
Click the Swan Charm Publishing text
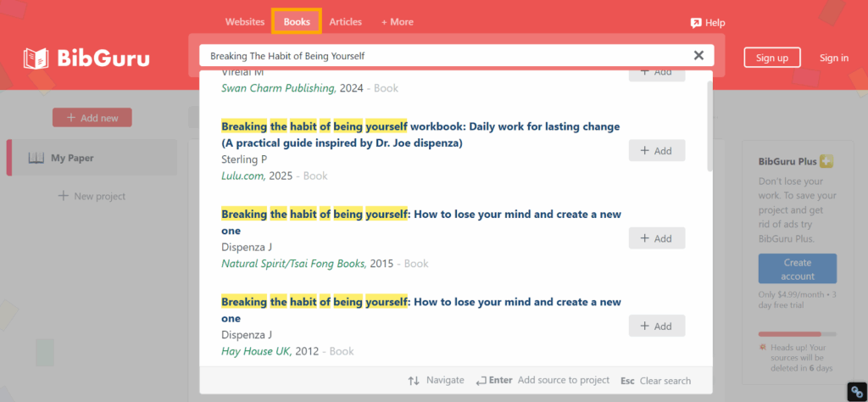click(278, 88)
